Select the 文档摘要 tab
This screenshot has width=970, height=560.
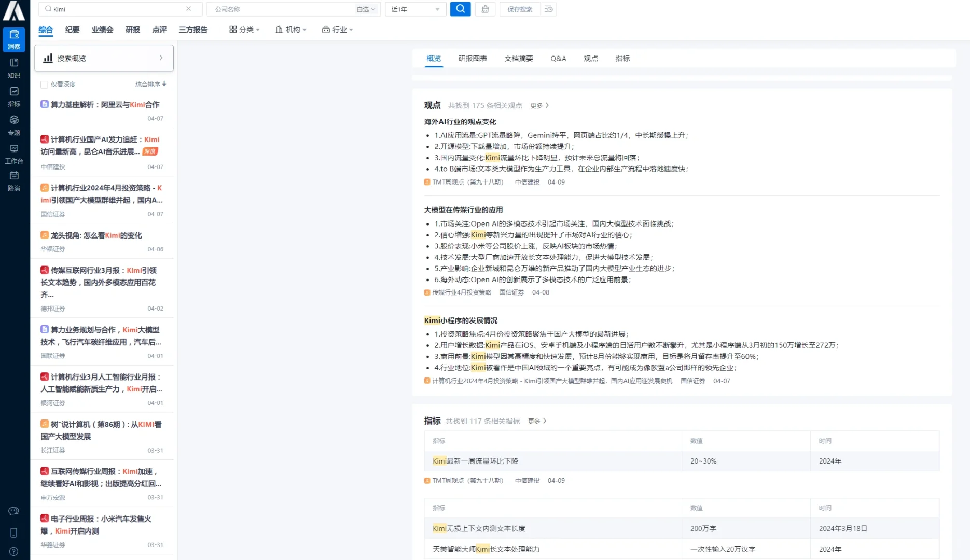pos(519,59)
